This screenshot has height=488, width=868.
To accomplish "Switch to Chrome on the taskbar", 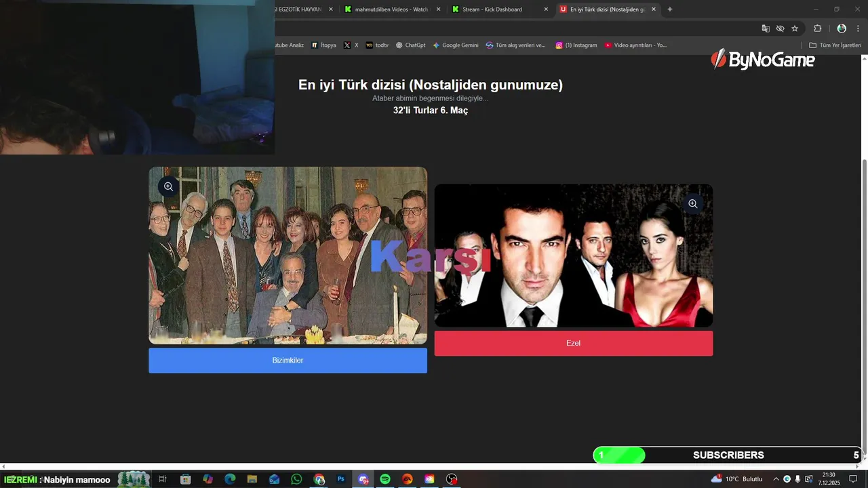I will [x=319, y=479].
